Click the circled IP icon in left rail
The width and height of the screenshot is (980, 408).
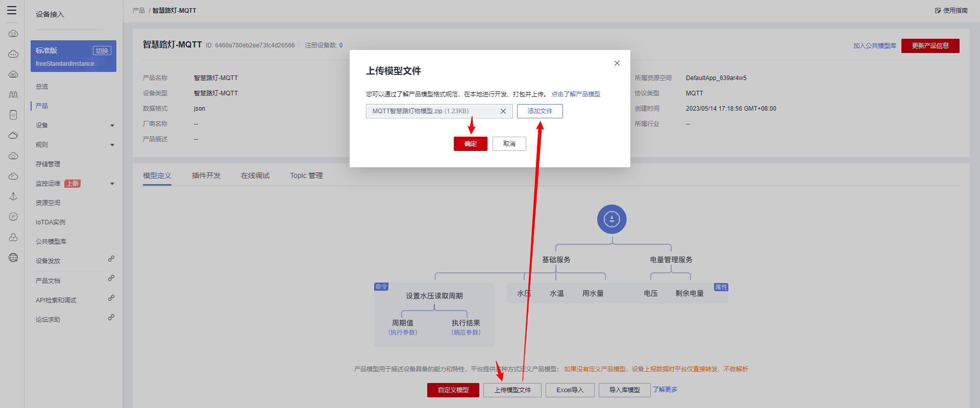point(13,217)
